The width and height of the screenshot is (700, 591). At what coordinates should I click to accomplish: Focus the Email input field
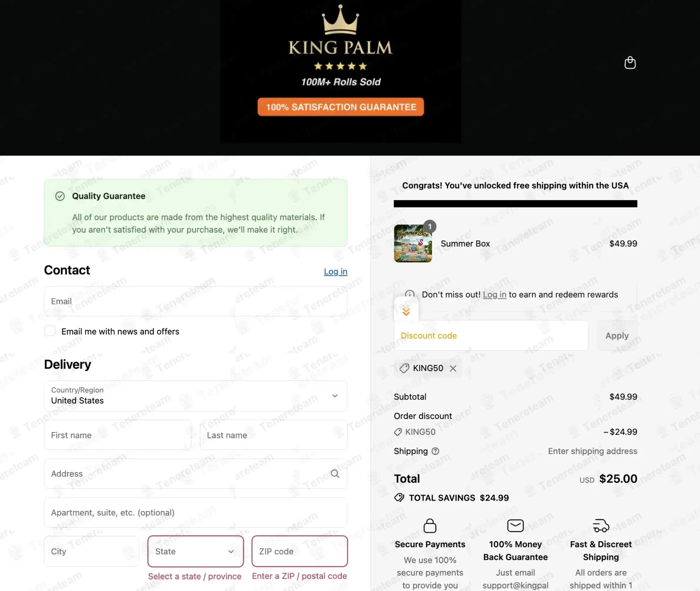point(195,301)
